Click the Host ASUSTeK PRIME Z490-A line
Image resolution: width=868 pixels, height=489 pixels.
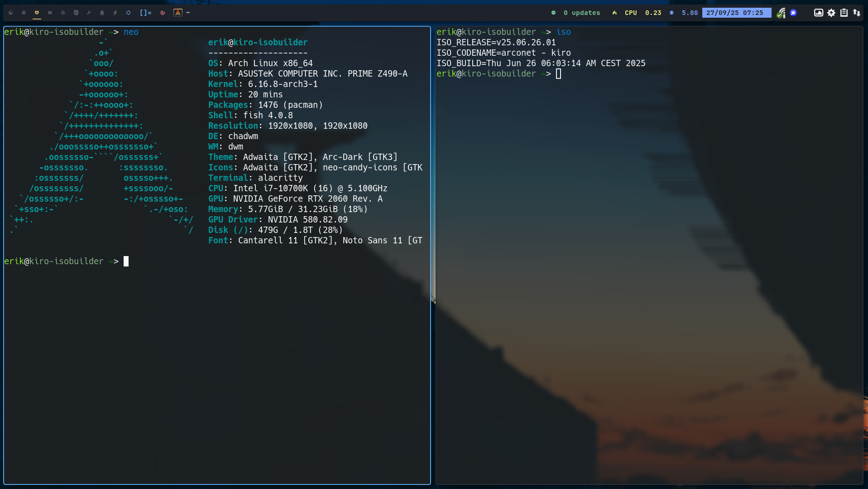point(308,73)
